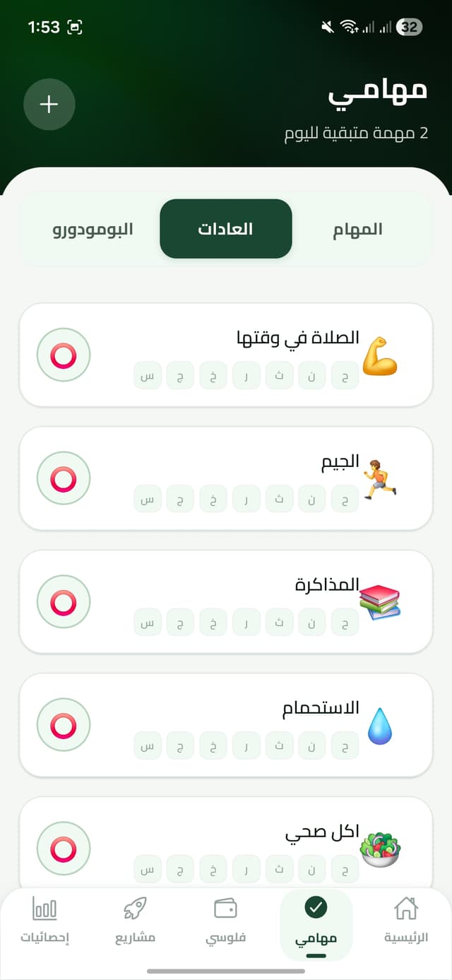Image resolution: width=452 pixels, height=980 pixels.
Task: Tap the books emoji on المذاكرة habit
Action: pos(382,600)
